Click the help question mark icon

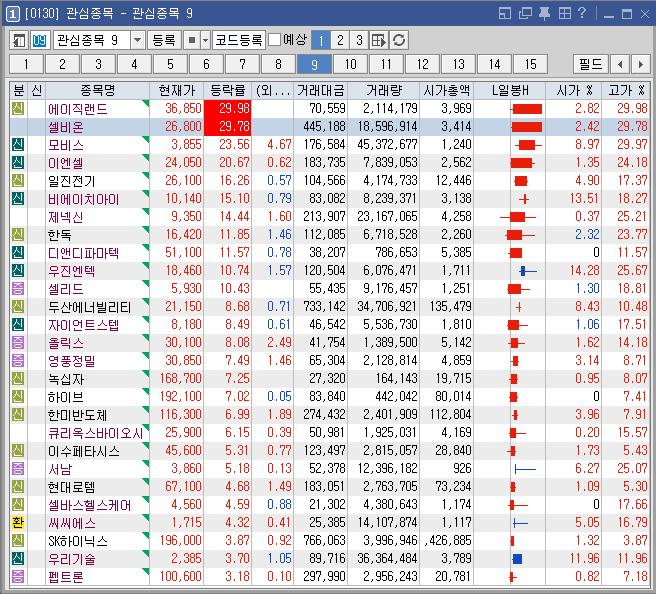click(582, 13)
